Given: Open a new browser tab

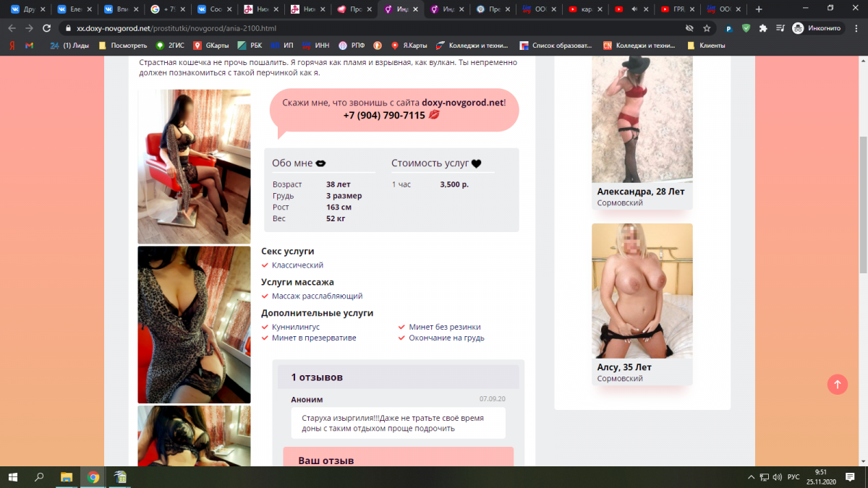Looking at the screenshot, I should (759, 9).
